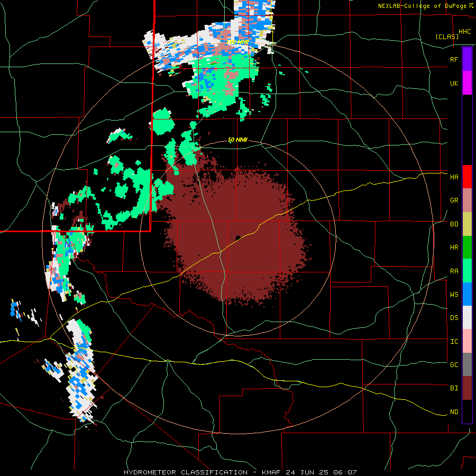Click the HR legend label
This screenshot has height=476, width=476.
(454, 248)
